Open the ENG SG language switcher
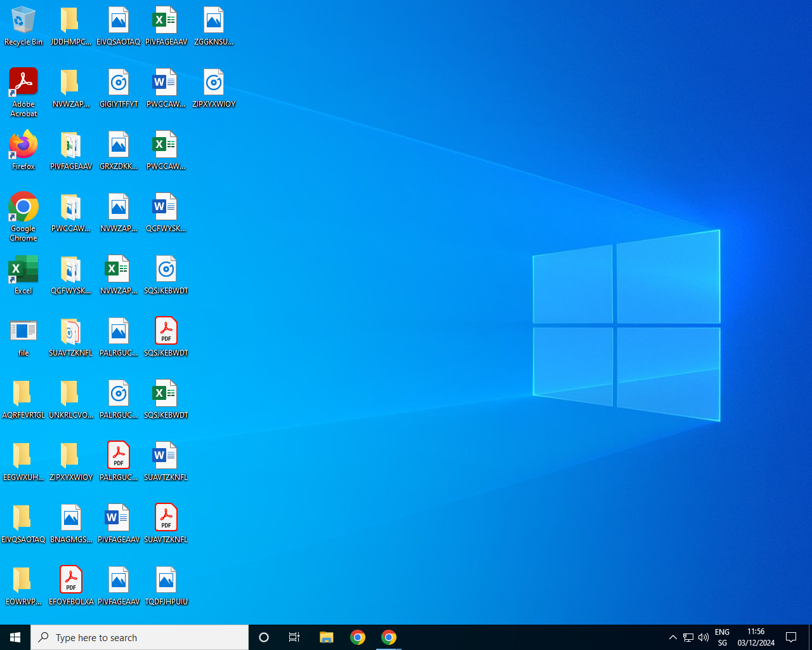812x650 pixels. pos(722,637)
